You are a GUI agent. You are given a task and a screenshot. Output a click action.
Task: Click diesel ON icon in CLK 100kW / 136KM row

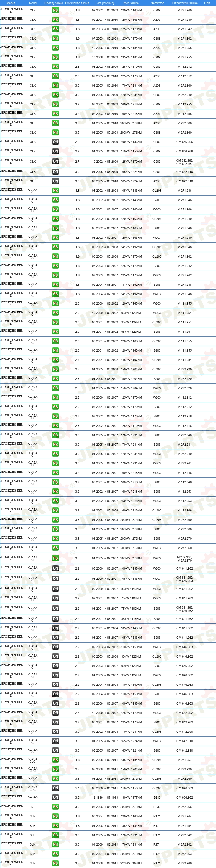click(x=56, y=142)
